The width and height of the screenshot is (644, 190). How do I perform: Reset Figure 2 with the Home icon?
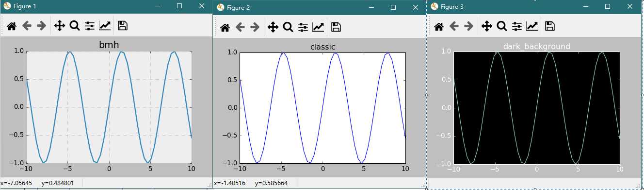[x=225, y=28]
